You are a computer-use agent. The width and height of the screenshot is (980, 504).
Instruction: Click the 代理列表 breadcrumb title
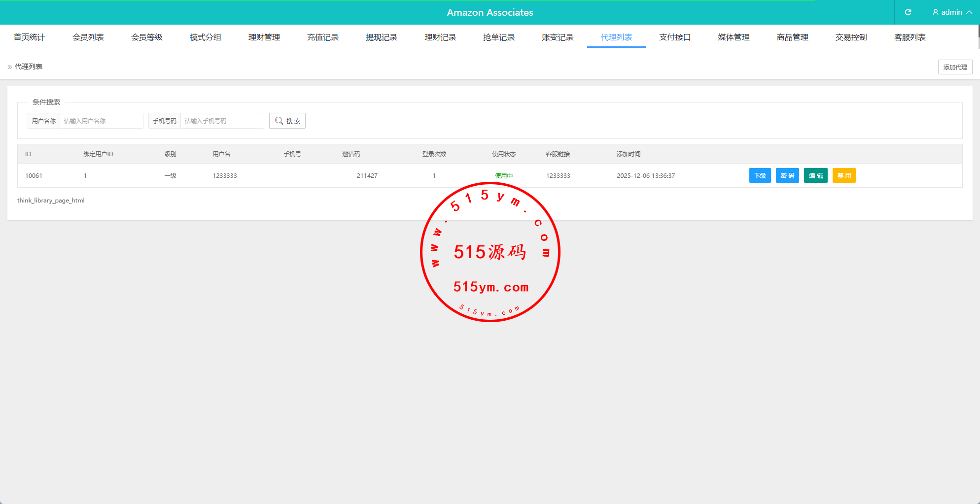[x=29, y=67]
